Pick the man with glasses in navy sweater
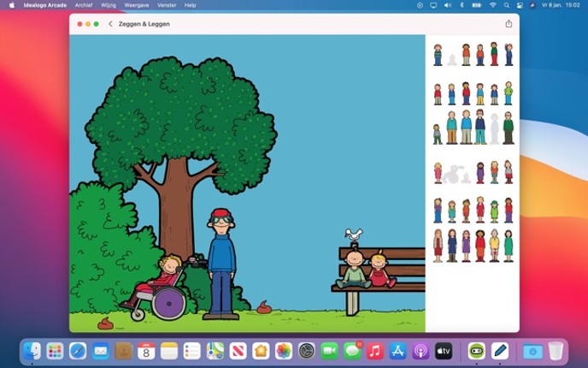 point(480,127)
